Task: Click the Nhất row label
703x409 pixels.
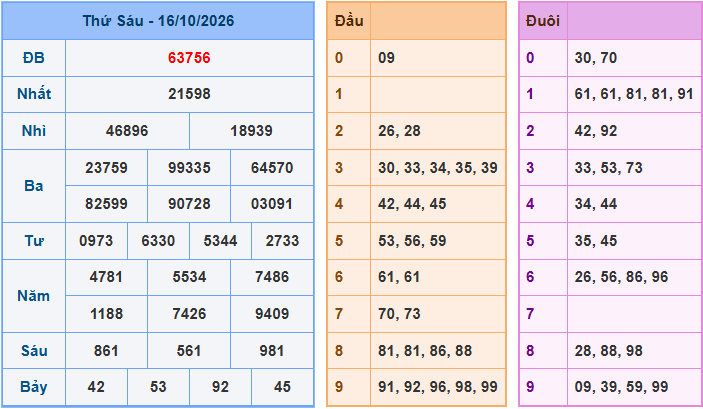Action: pos(34,94)
